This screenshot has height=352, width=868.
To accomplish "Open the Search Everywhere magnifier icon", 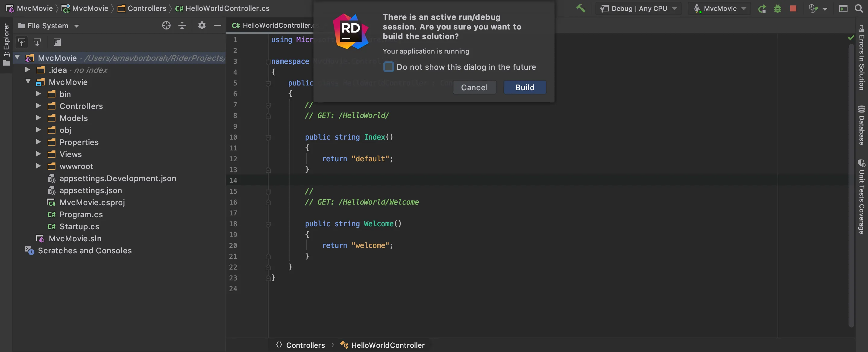I will [859, 8].
